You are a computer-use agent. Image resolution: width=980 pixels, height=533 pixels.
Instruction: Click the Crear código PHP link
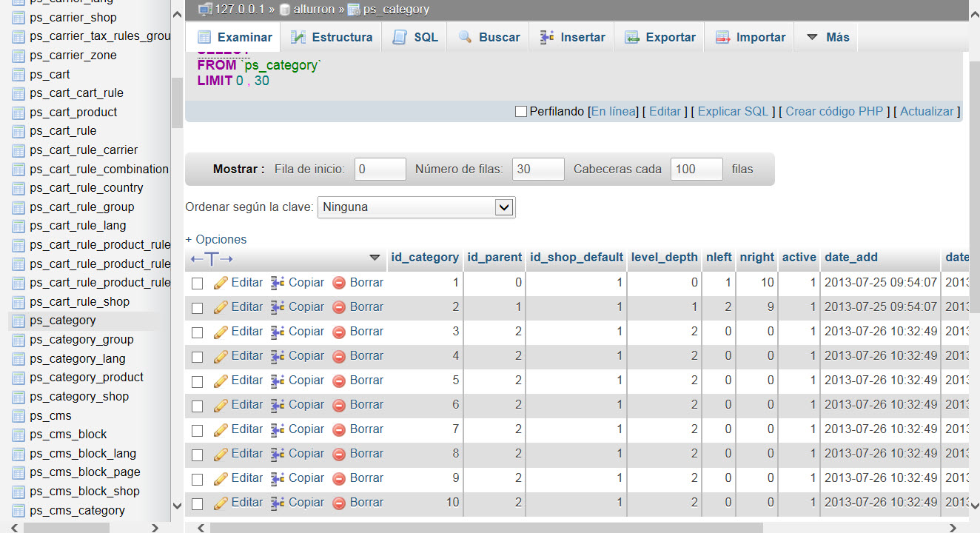click(x=835, y=112)
